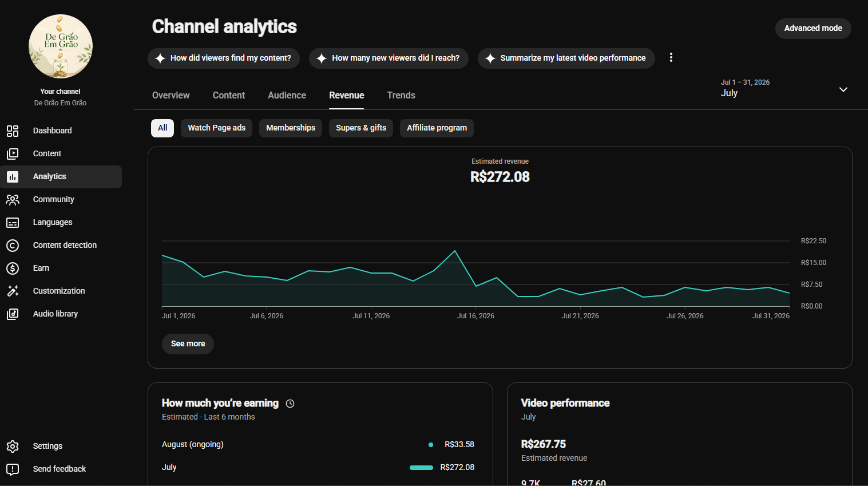Select the Watch Page ads filter chip
The image size is (868, 486).
(217, 128)
